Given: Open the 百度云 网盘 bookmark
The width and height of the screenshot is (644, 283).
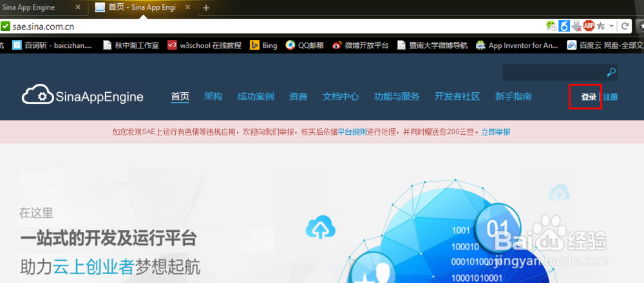Looking at the screenshot, I should [x=605, y=45].
